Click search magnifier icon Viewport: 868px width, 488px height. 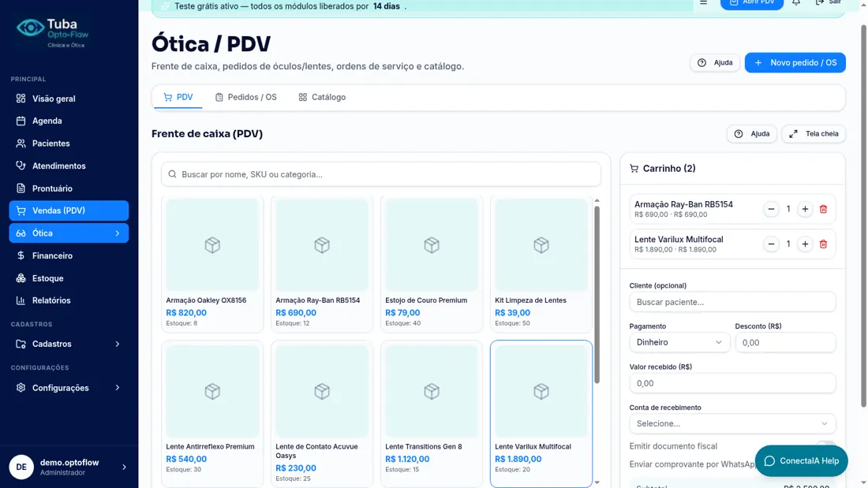[172, 174]
